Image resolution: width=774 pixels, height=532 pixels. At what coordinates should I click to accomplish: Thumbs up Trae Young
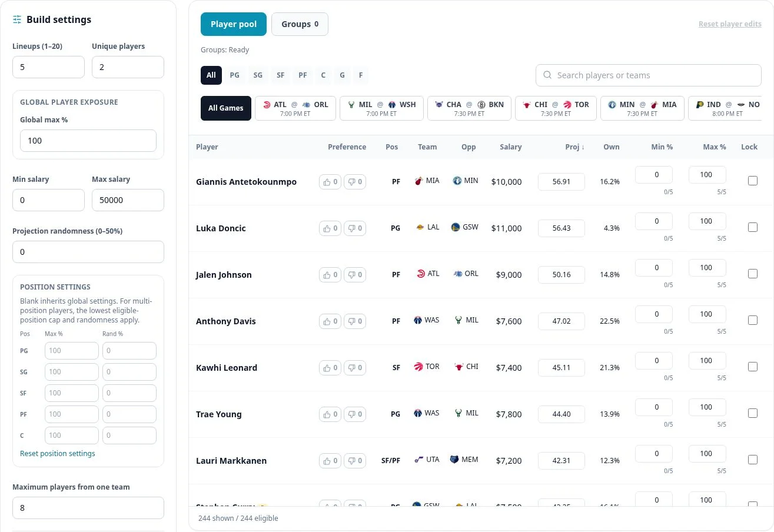click(x=330, y=414)
